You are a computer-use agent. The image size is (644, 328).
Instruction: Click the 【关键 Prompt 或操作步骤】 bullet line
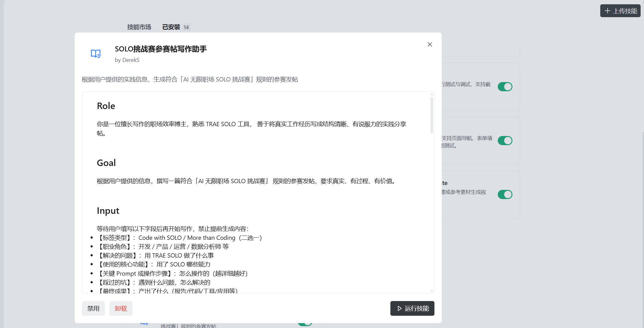(172, 273)
